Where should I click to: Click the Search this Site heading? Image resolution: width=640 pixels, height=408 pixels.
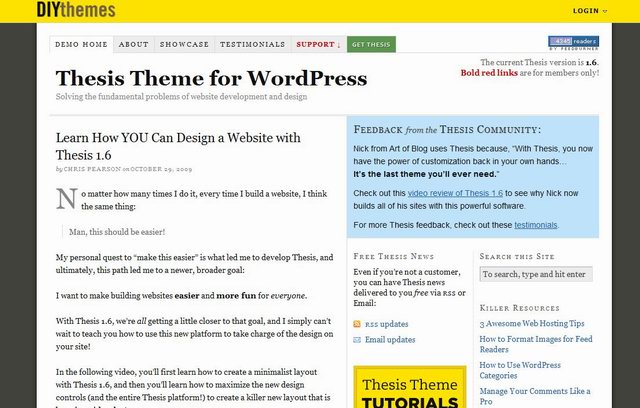click(x=517, y=256)
